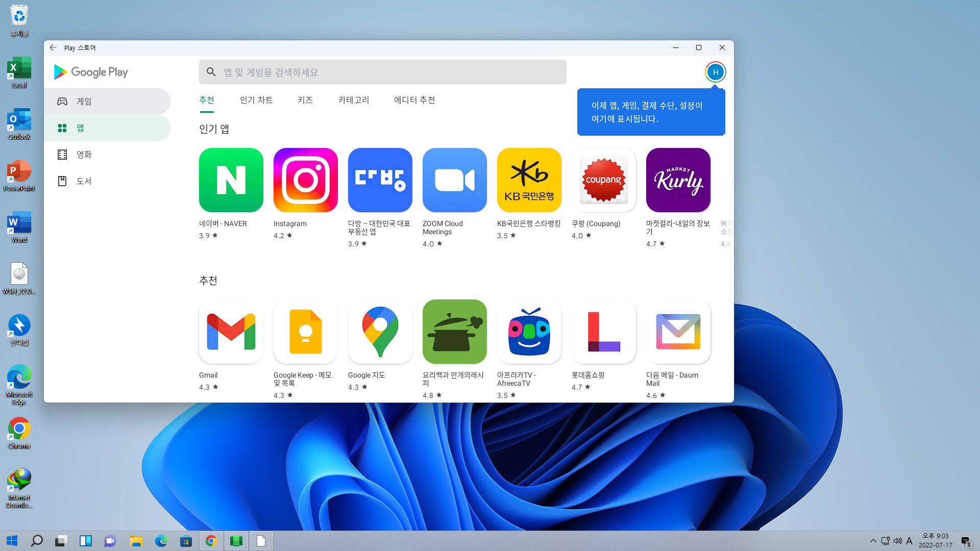
Task: Open the Windows Start menu
Action: point(12,541)
